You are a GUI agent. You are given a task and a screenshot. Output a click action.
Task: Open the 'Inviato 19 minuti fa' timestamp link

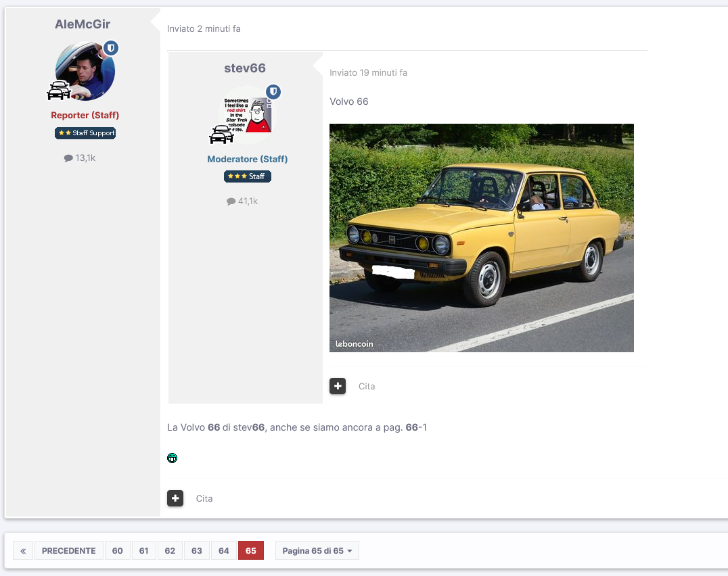pos(369,73)
